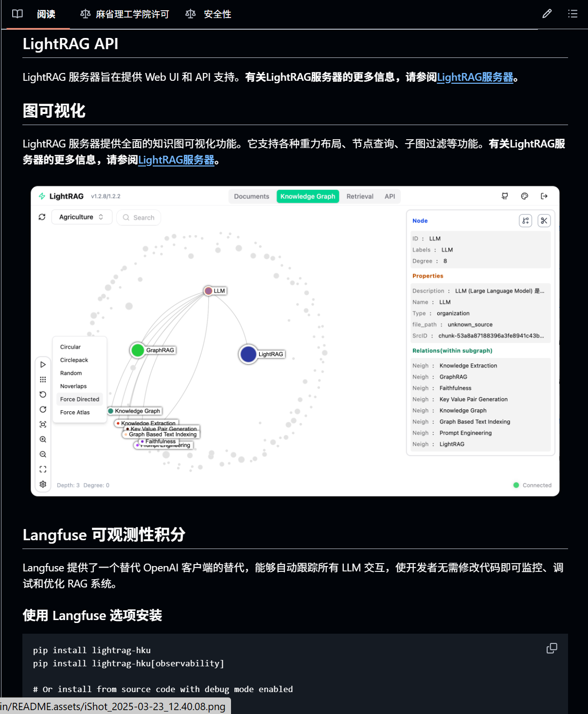The image size is (588, 714).
Task: Open the LightRAG knowledge graph screenshot image
Action: coord(295,341)
